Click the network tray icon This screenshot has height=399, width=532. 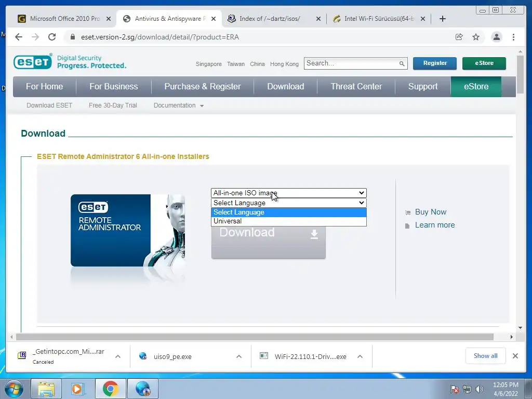point(467,389)
